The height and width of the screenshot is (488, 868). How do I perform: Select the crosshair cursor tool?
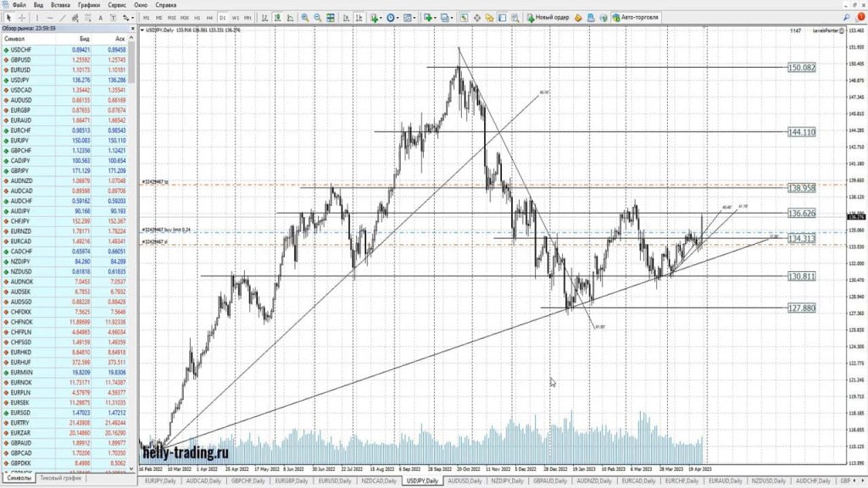(21, 17)
